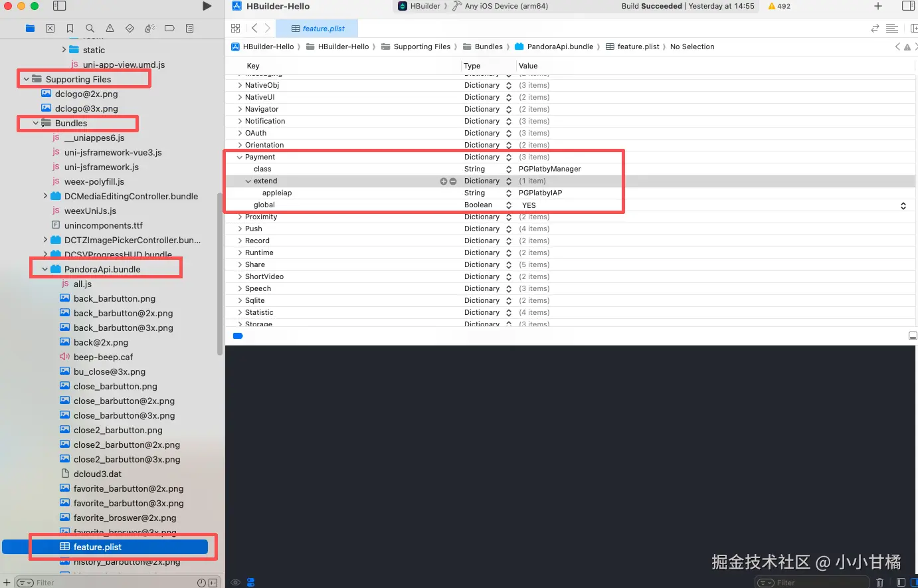Click the PGPlatbyIAP value cell

541,193
